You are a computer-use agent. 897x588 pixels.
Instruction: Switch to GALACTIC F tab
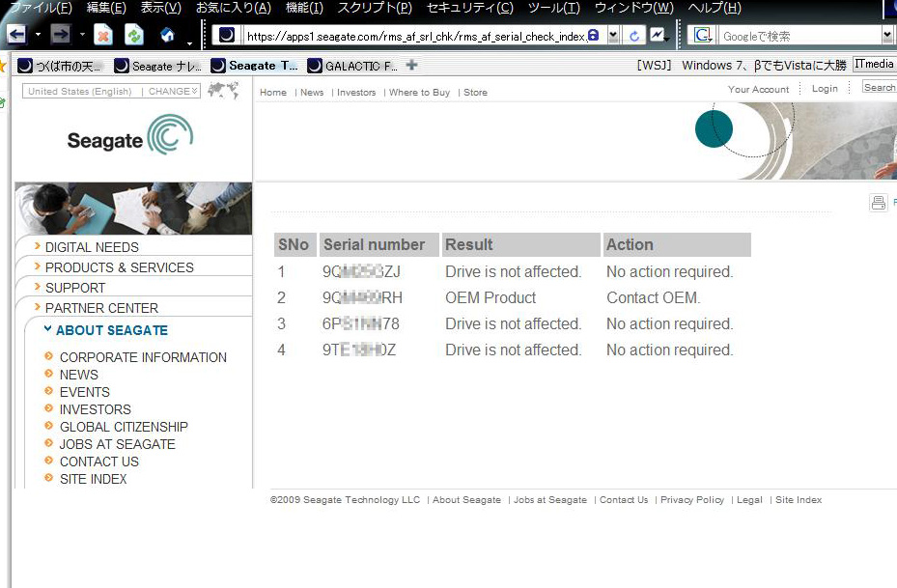click(x=352, y=66)
